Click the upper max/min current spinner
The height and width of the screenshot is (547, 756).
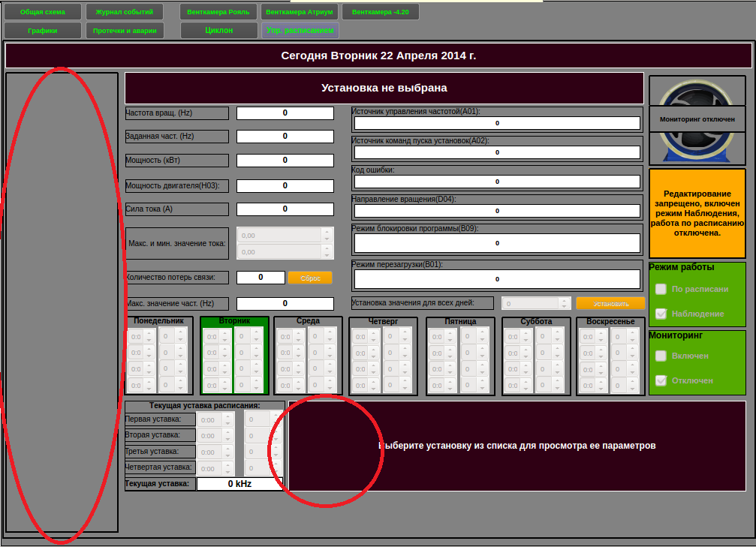(279, 235)
